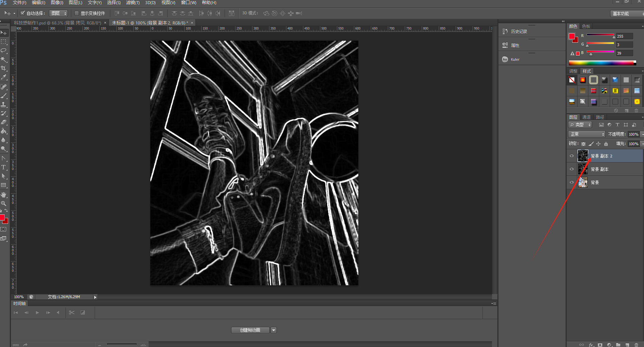Open the 图层(L) menu

pos(75,3)
